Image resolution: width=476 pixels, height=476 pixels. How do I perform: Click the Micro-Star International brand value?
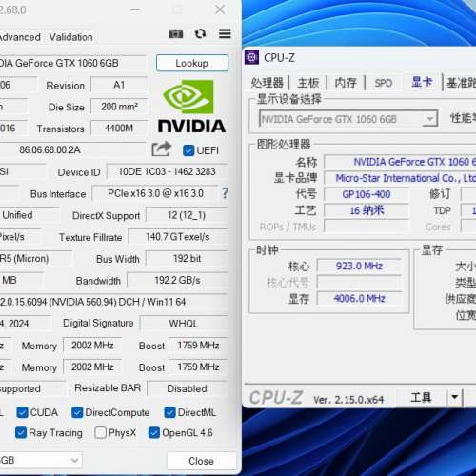click(x=400, y=178)
